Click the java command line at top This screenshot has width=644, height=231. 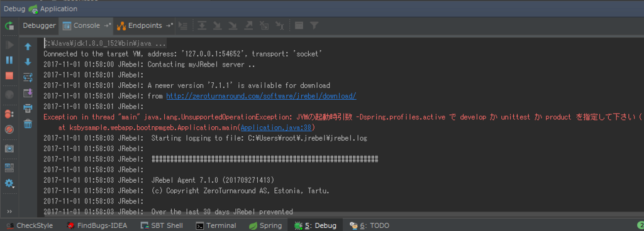[x=105, y=43]
